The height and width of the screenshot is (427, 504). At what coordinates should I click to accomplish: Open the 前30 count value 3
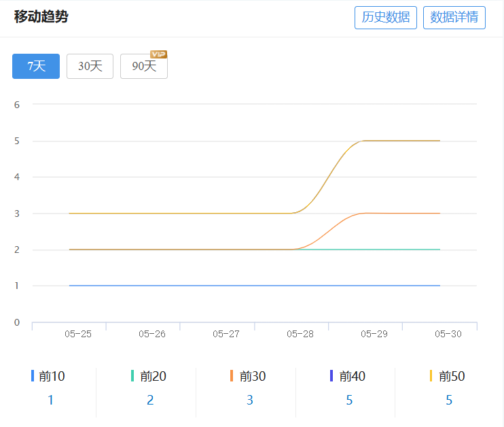(x=250, y=400)
